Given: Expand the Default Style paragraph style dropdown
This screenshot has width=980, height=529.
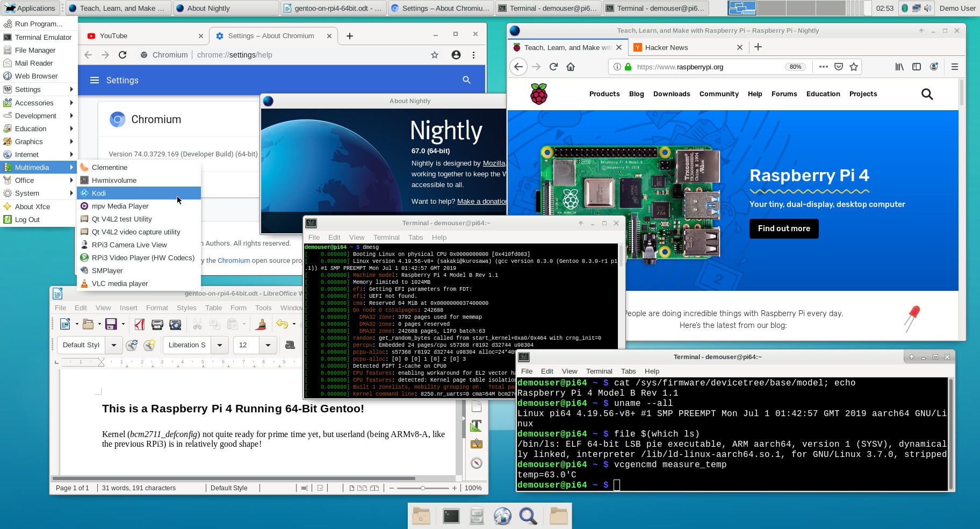Looking at the screenshot, I should [x=114, y=345].
